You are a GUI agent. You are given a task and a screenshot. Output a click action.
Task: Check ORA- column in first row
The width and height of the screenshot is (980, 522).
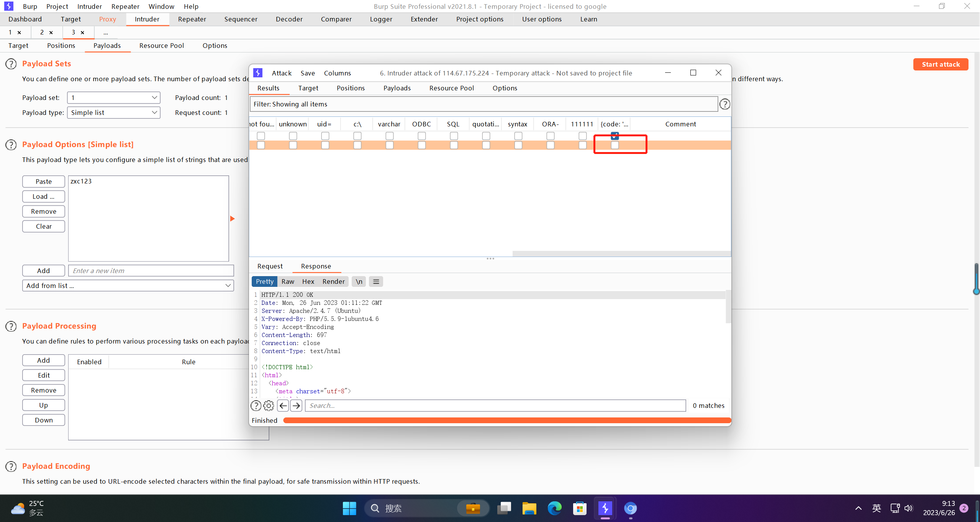(551, 136)
